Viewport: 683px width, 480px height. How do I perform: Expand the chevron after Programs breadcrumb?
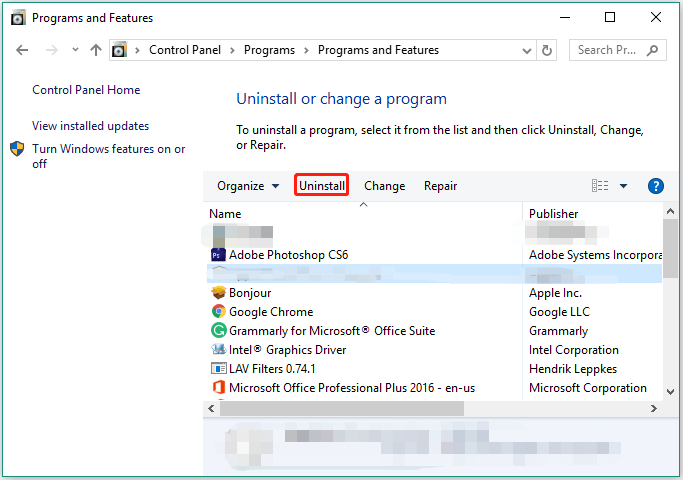[x=306, y=51]
